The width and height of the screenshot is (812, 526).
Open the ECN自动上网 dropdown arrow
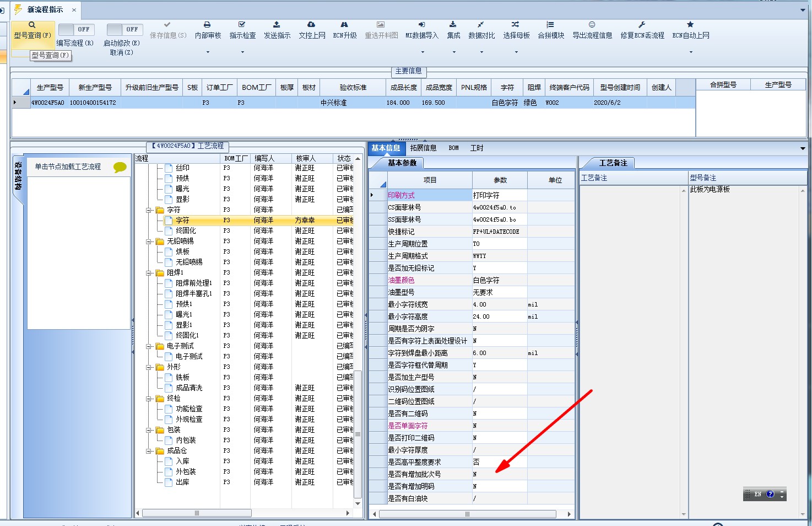point(691,52)
